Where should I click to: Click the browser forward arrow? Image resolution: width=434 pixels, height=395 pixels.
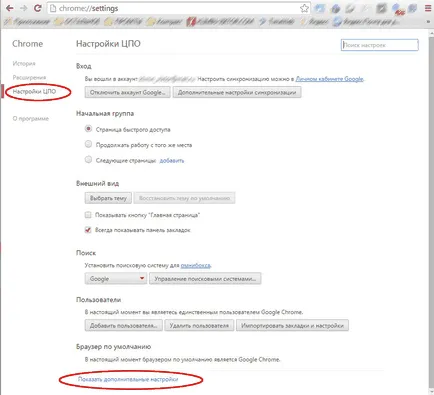click(x=23, y=8)
